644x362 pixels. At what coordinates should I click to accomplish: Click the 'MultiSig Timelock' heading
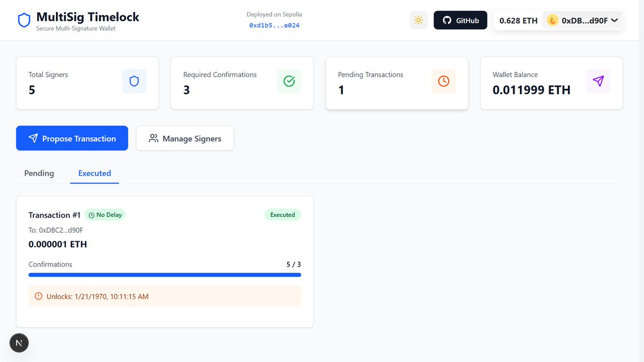(87, 17)
